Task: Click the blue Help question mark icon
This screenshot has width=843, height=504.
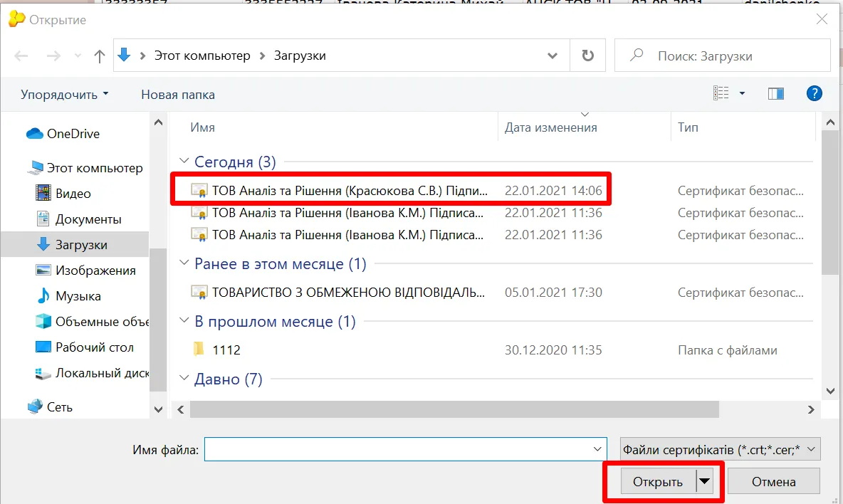Action: [814, 93]
